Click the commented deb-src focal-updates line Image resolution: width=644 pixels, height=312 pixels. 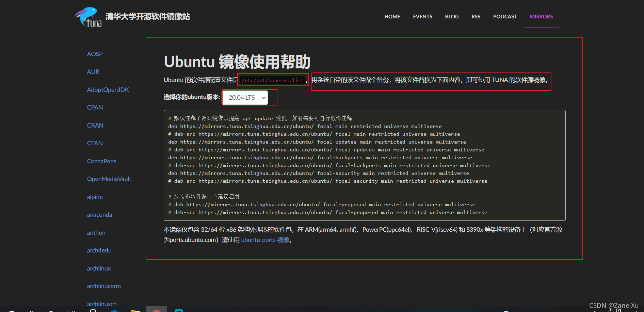(326, 150)
